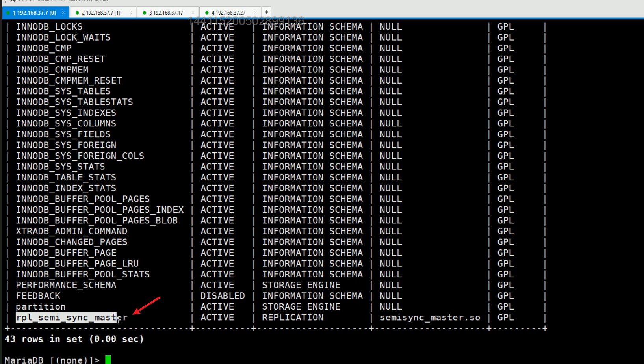Click the semisync_master.so library text
The width and height of the screenshot is (644, 364).
(430, 318)
